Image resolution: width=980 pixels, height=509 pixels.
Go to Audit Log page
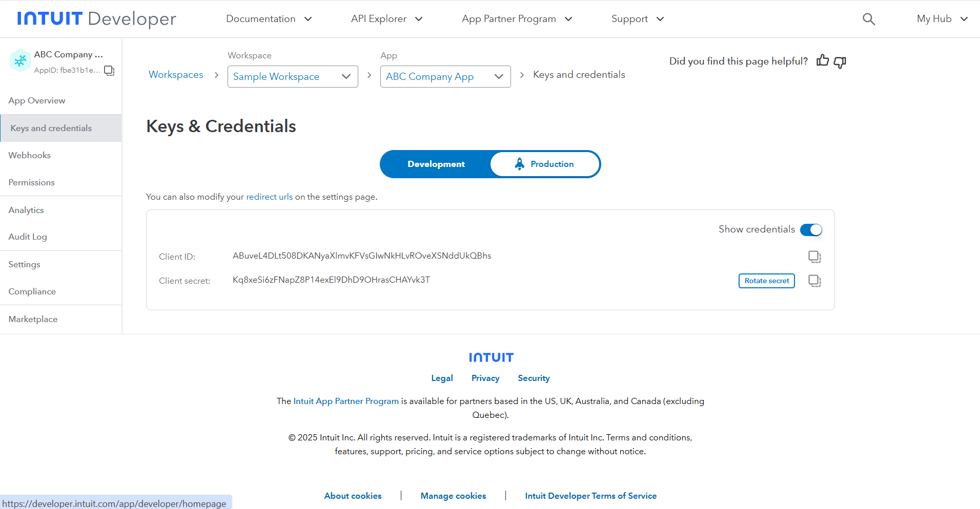click(28, 237)
